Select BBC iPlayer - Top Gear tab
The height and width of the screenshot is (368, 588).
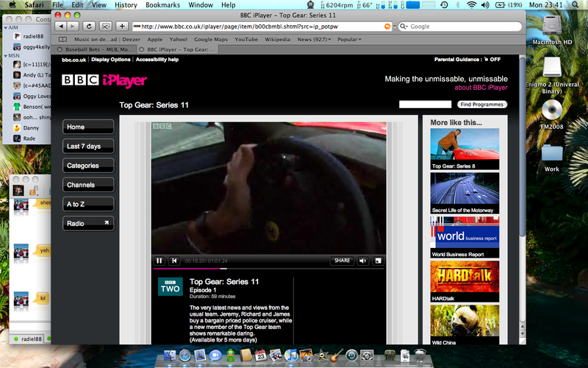177,49
